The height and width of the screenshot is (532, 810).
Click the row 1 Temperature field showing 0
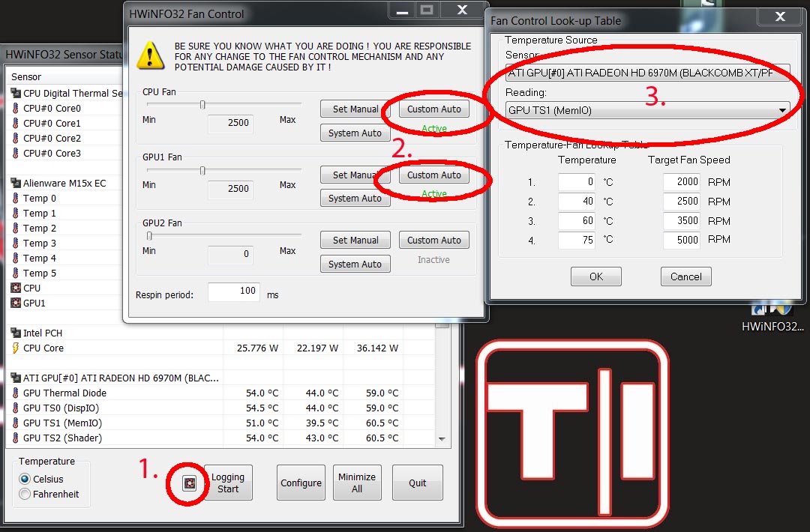coord(577,181)
